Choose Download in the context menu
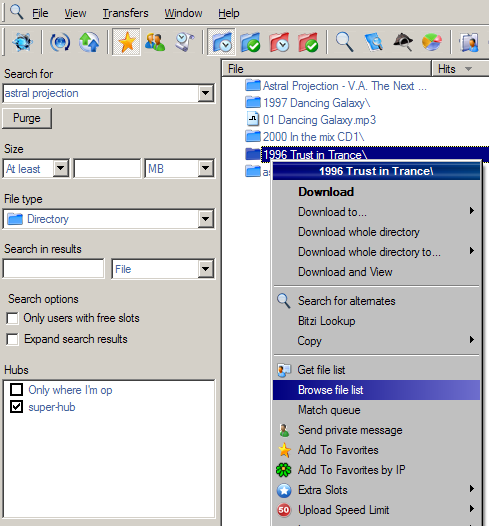This screenshot has width=489, height=526. click(x=376, y=192)
